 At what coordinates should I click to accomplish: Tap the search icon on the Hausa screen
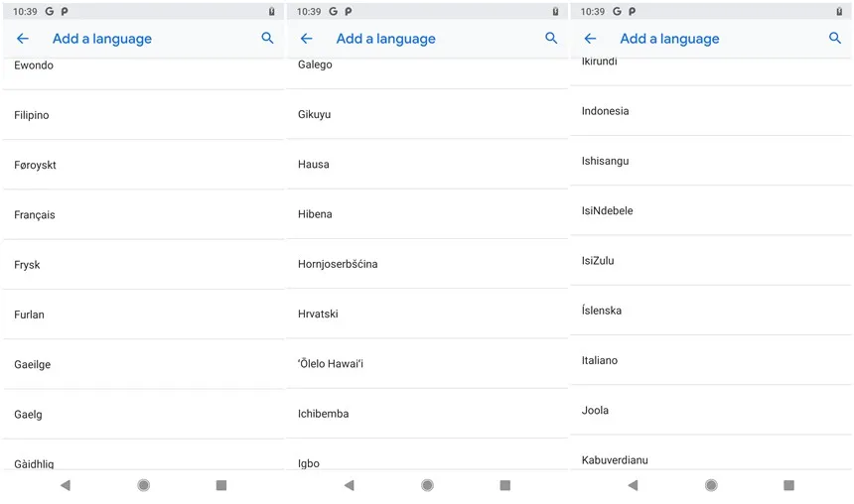coord(551,39)
